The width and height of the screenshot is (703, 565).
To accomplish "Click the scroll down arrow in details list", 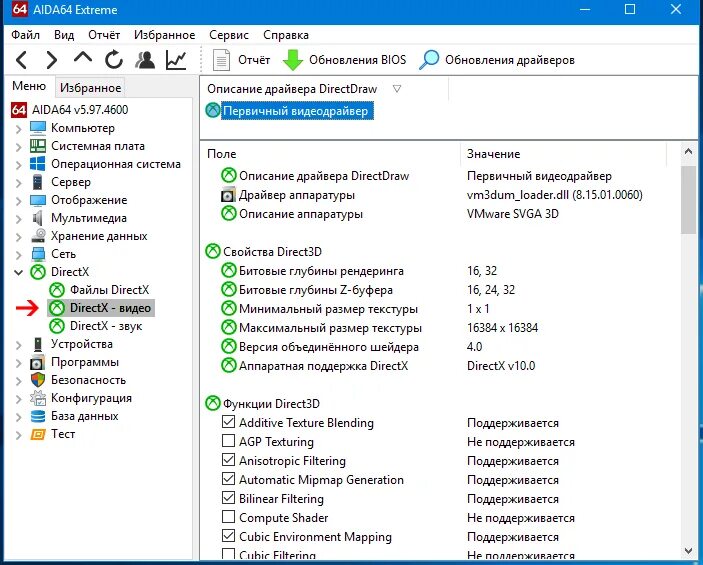I will coord(688,551).
